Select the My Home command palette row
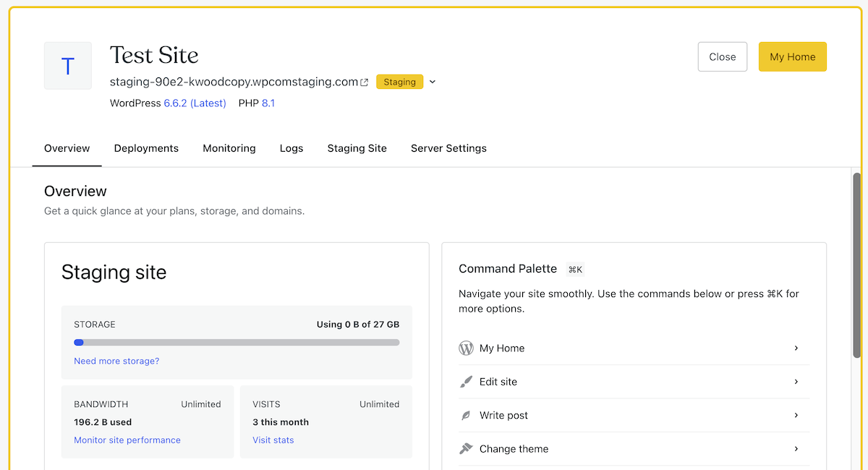Image resolution: width=868 pixels, height=470 pixels. tap(634, 348)
